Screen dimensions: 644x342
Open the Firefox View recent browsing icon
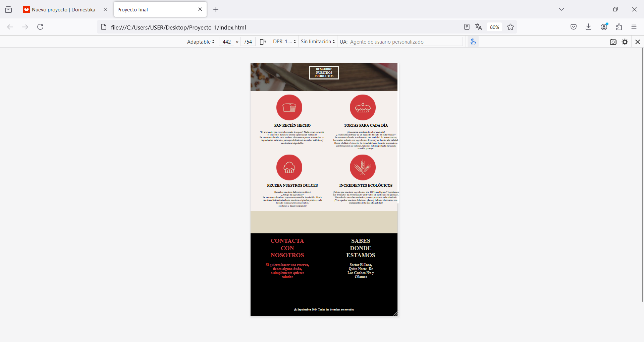tap(8, 10)
